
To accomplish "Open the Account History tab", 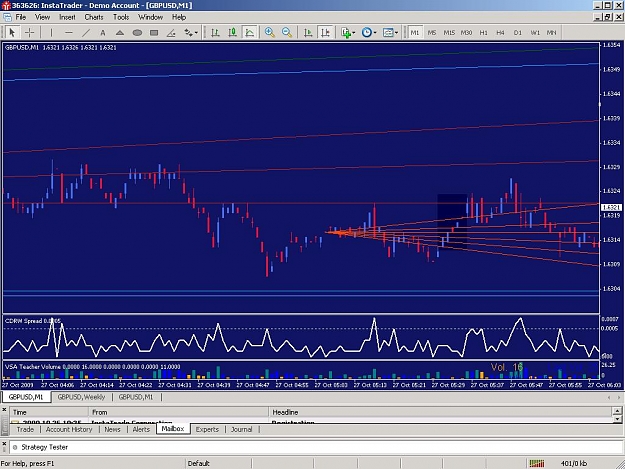I will click(69, 429).
